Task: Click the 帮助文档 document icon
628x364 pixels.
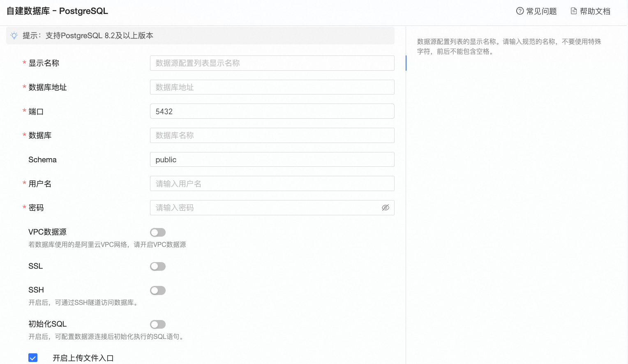Action: coord(574,11)
